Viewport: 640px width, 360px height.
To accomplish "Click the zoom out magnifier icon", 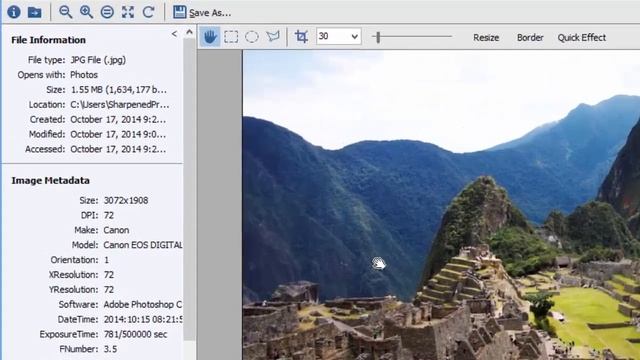I will 65,12.
